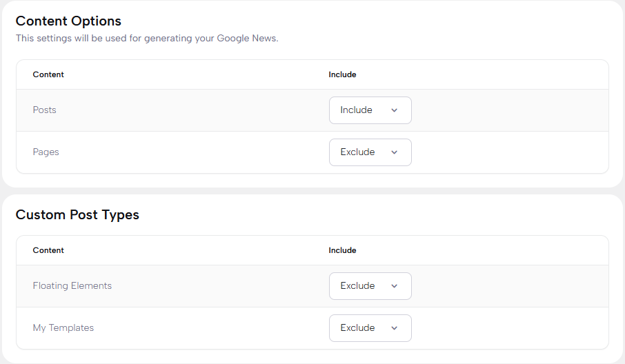Click the chevron arrow in Posts row
625x364 pixels.
pyautogui.click(x=395, y=110)
